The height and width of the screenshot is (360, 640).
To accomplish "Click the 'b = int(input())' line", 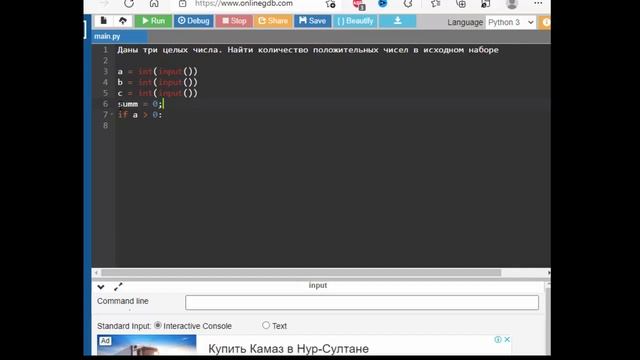I will click(x=158, y=82).
